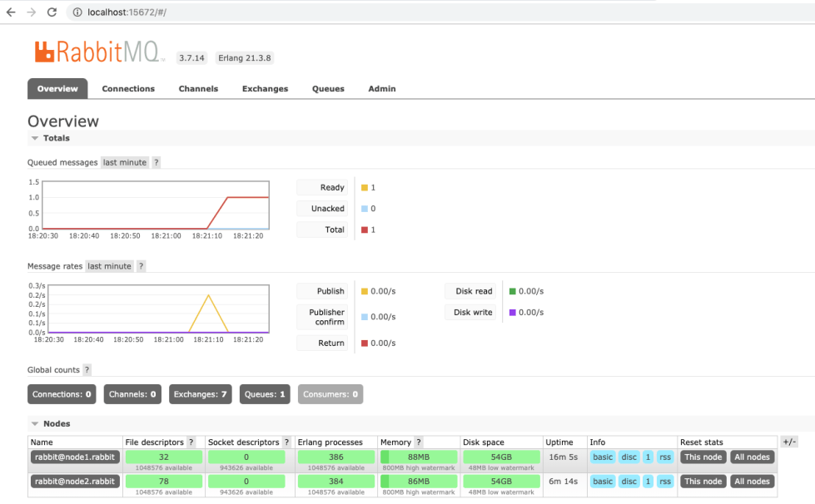Click 'disc' tag for rabbit@node1.rabbit
Viewport: 815px width, 504px height.
[629, 457]
